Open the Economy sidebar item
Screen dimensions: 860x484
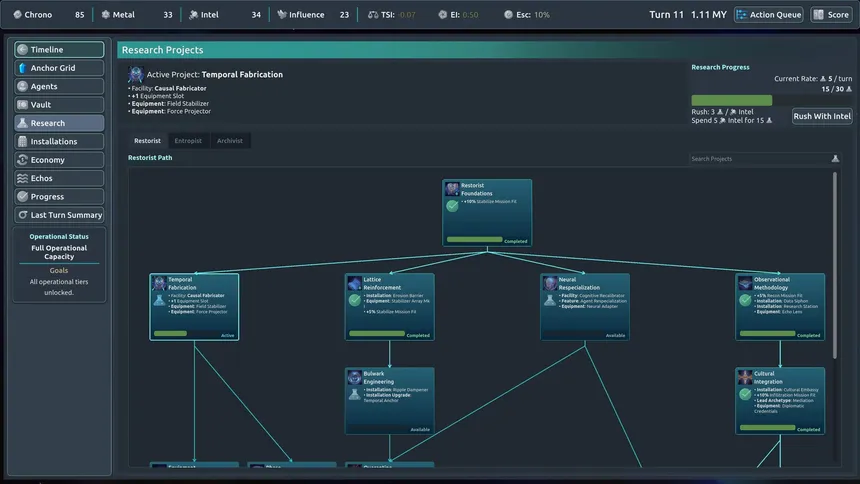[59, 160]
